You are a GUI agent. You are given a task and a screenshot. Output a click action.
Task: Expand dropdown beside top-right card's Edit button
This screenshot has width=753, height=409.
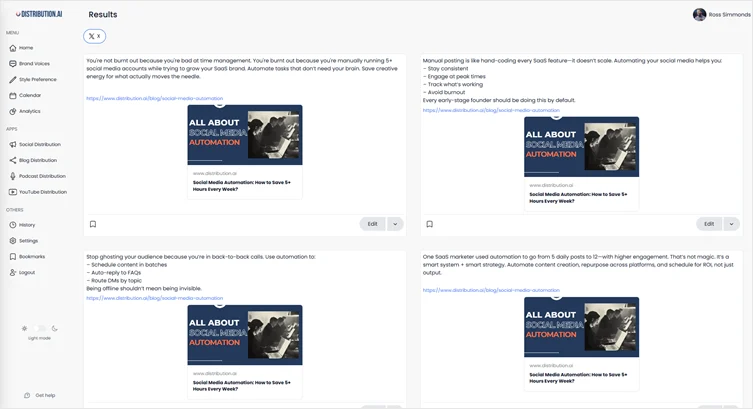[731, 224]
